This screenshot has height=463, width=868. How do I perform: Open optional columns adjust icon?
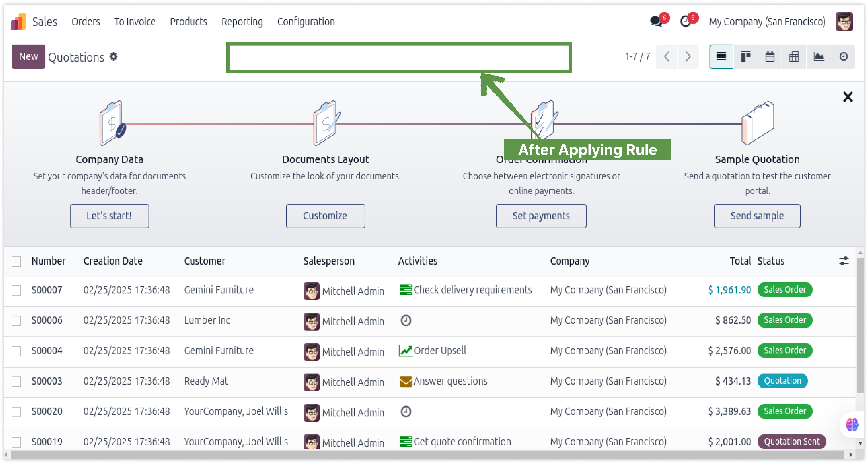844,261
